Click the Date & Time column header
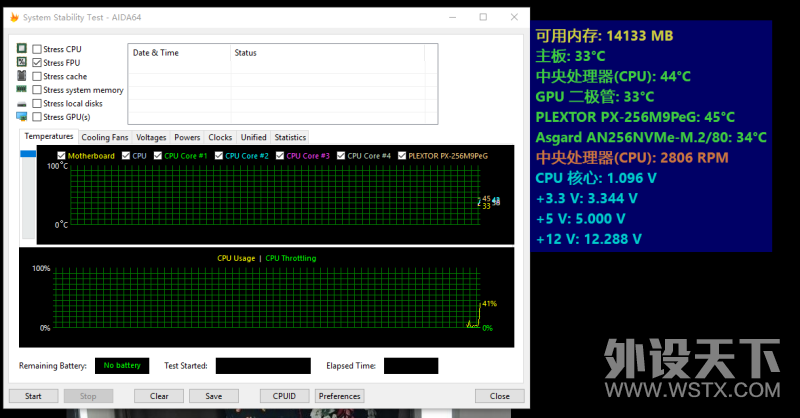This screenshot has height=418, width=800. [179, 53]
